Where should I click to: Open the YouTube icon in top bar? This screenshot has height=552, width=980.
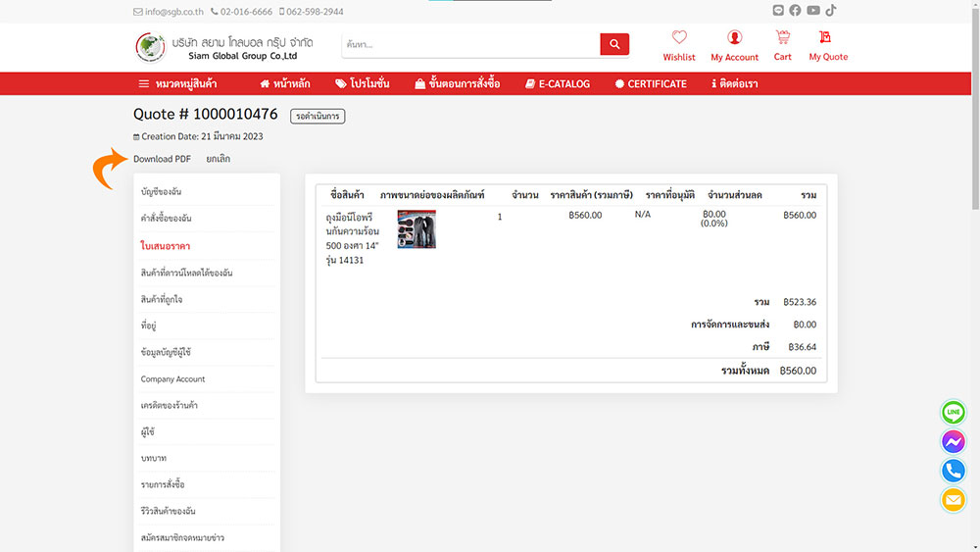[x=812, y=11]
